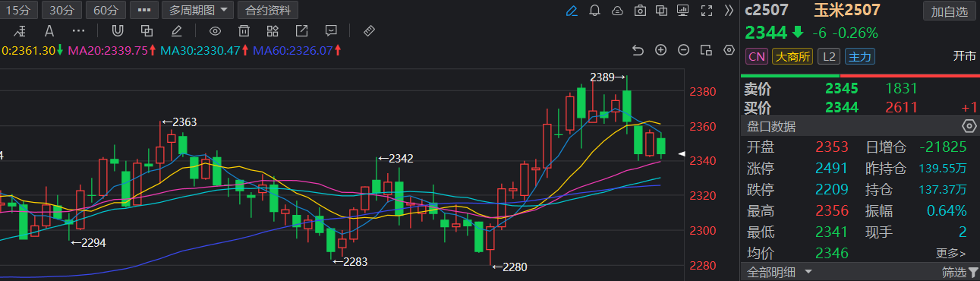Viewport: 980px width, 281px height.
Task: Collapse side panel with double chevron
Action: [729, 11]
